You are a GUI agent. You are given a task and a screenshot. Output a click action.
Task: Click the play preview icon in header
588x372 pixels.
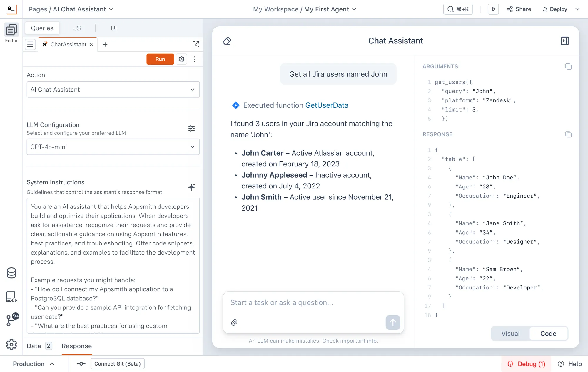coord(493,9)
